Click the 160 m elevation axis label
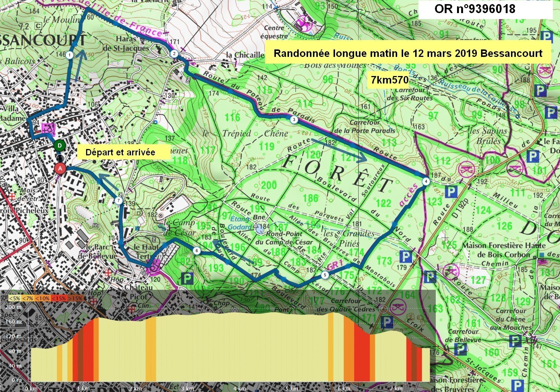The image size is (560, 392). 14,322
